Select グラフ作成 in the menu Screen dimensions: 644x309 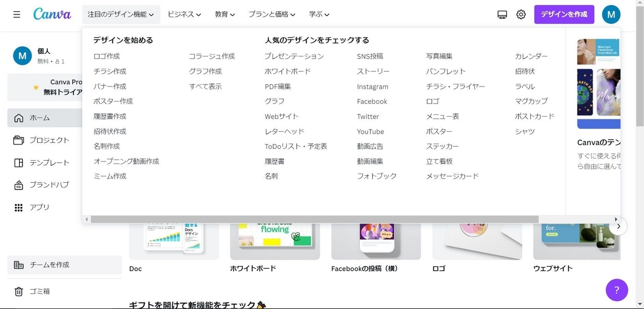(x=206, y=71)
